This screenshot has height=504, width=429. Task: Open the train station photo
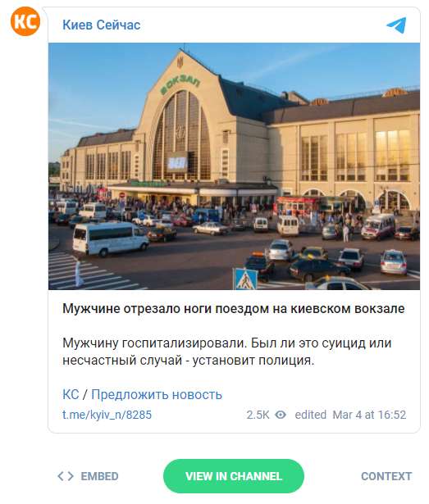click(234, 166)
